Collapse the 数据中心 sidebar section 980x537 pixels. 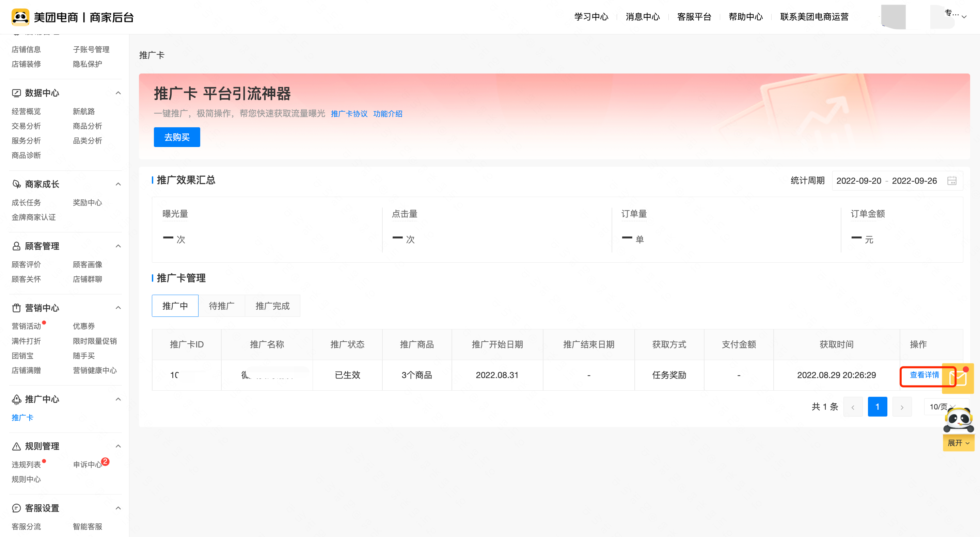(118, 93)
